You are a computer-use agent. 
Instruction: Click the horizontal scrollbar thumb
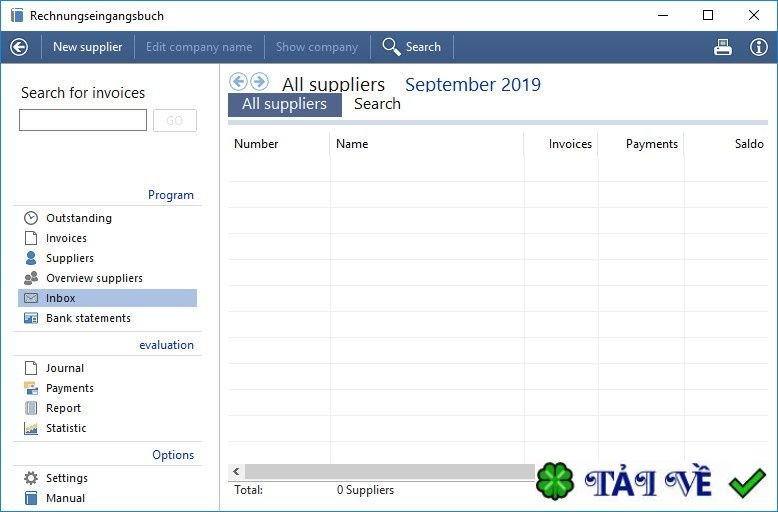pos(390,472)
